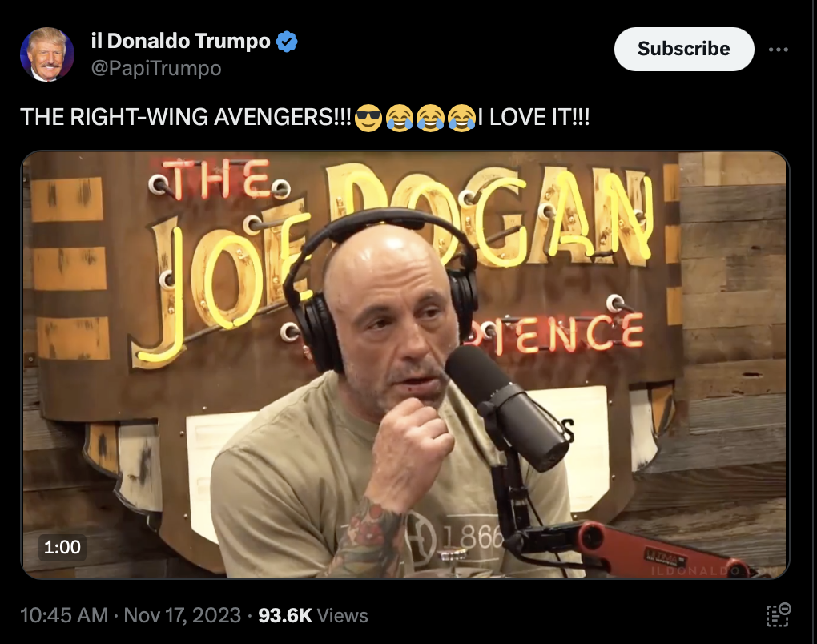The image size is (817, 644).
Task: Click the blue verified checkmark badge
Action: pyautogui.click(x=287, y=41)
